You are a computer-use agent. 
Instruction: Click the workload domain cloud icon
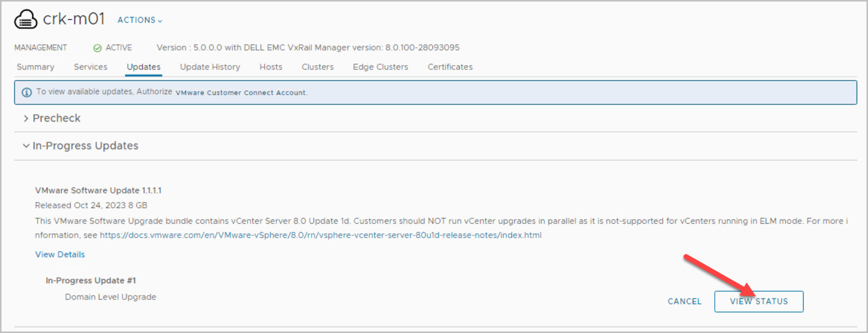[x=26, y=20]
